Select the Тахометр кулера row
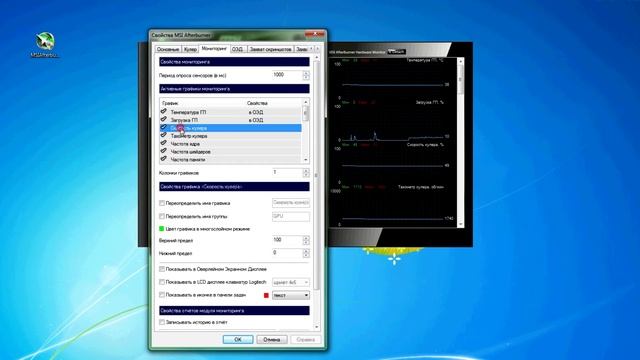Image resolution: width=640 pixels, height=360 pixels. pos(231,136)
